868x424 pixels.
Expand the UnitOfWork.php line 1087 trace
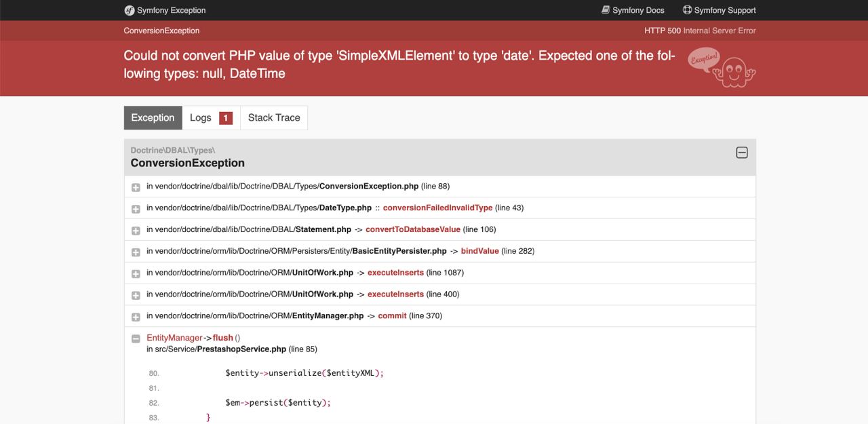(136, 273)
